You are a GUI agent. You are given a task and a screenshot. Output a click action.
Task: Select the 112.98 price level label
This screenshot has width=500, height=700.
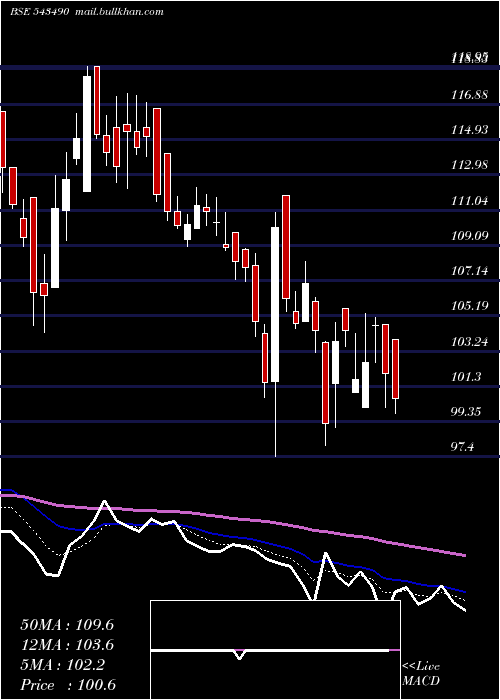coord(470,165)
